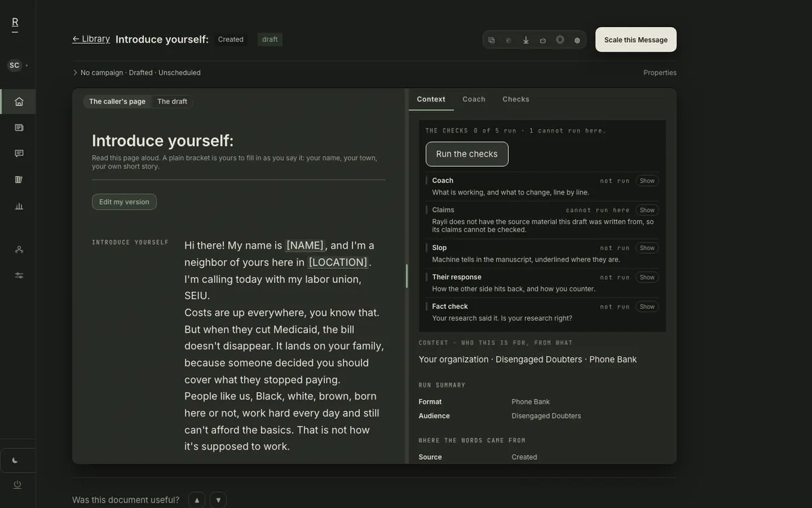
Task: Open the sliders settings icon in the sidebar
Action: (19, 275)
